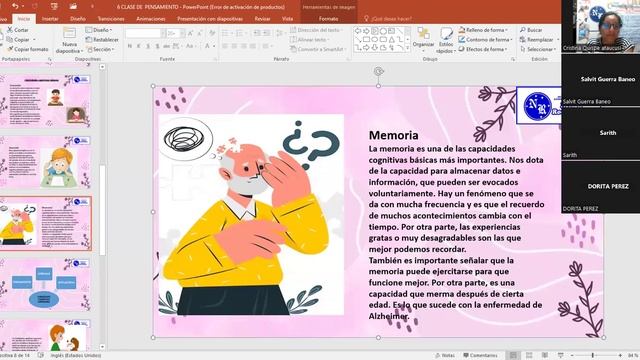Center text in Párrafo group
Viewport: 640px width, 360px height.
[235, 46]
